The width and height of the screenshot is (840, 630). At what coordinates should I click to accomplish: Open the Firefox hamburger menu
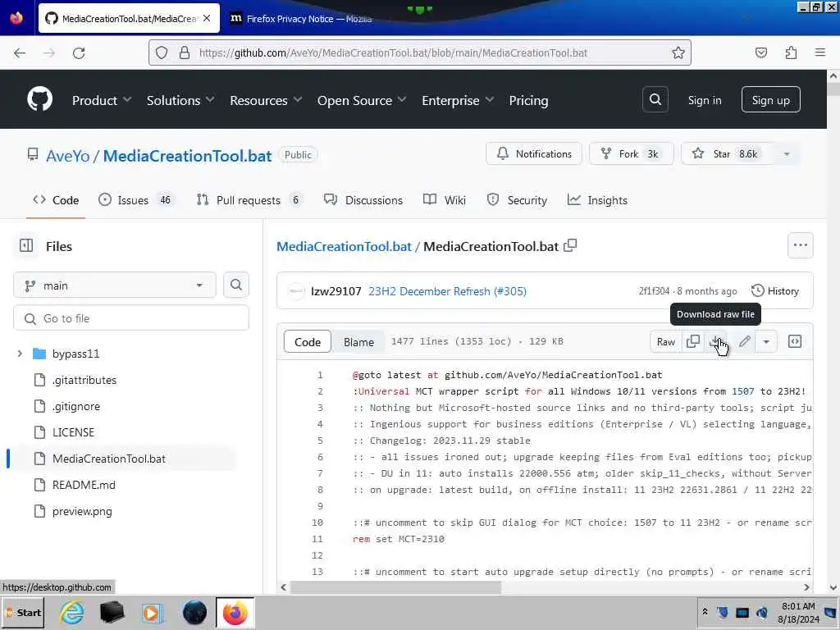pyautogui.click(x=820, y=52)
